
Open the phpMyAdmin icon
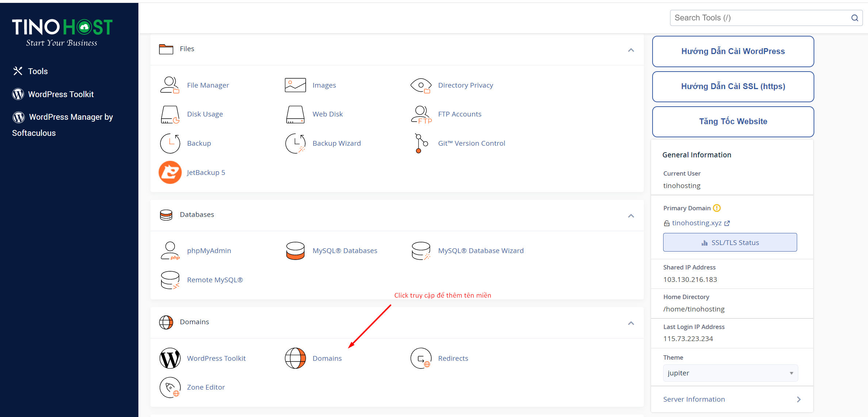[170, 251]
